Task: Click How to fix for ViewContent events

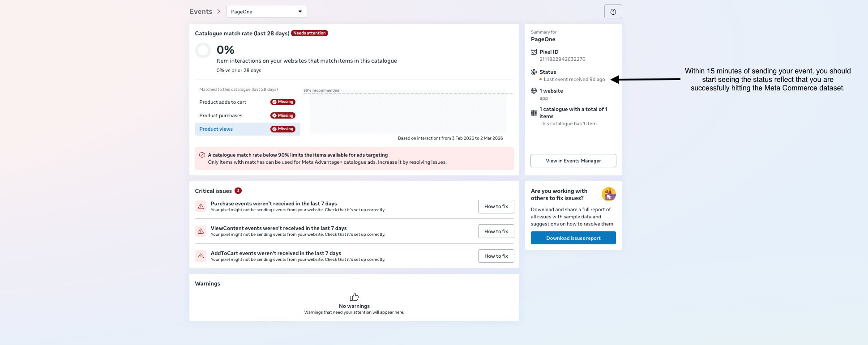Action: tap(496, 231)
